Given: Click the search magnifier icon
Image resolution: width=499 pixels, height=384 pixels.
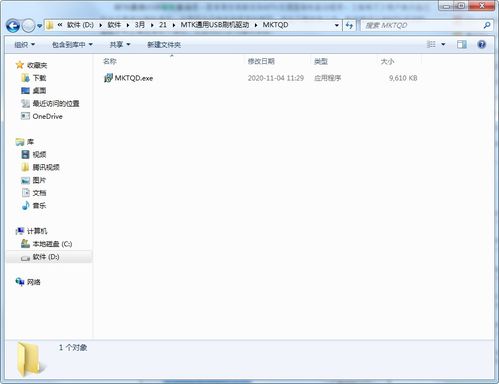Looking at the screenshot, I should pos(487,25).
